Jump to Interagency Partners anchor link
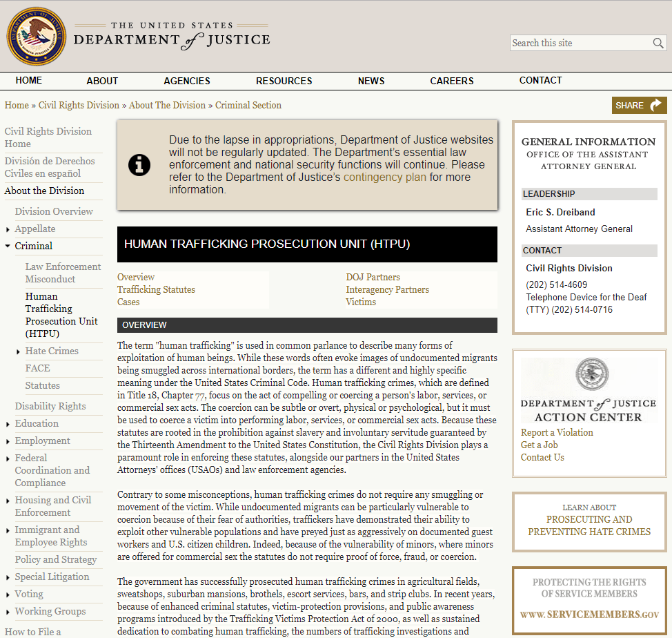 click(388, 289)
